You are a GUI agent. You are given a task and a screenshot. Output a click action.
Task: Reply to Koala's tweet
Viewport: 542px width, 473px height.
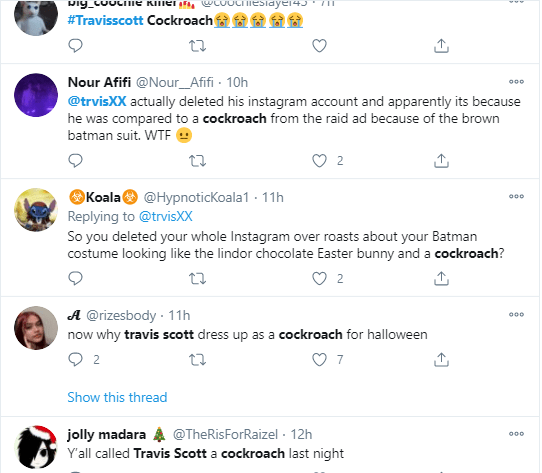pos(75,278)
